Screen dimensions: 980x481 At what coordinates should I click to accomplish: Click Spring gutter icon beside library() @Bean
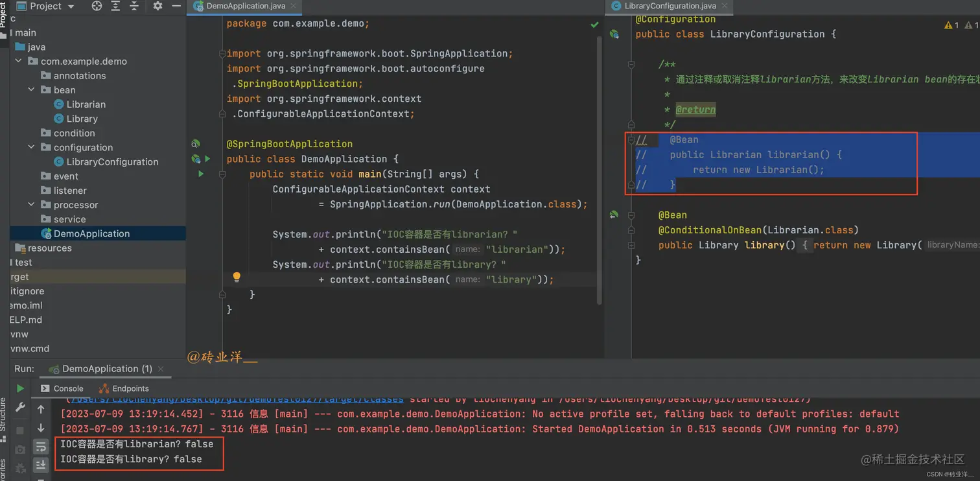(614, 215)
